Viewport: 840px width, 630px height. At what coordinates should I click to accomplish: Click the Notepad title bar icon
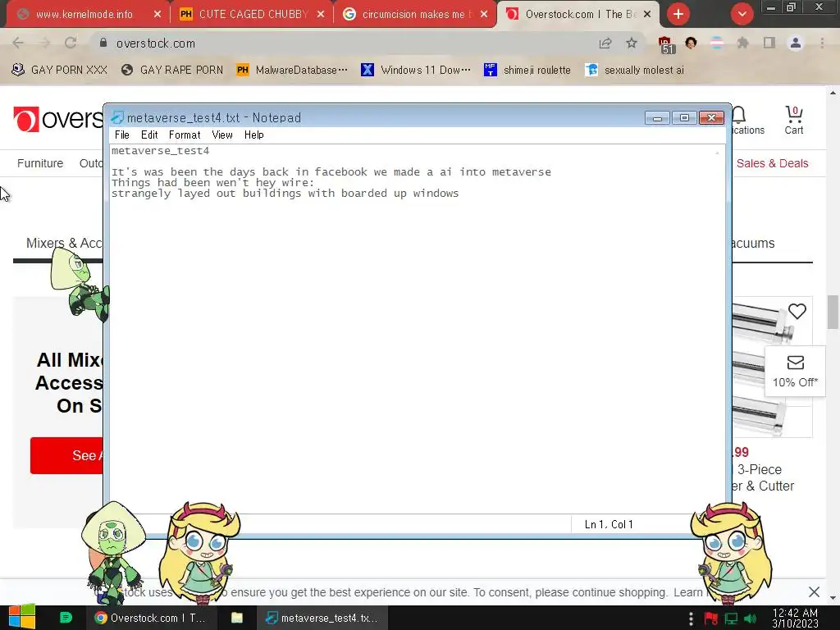coord(116,117)
